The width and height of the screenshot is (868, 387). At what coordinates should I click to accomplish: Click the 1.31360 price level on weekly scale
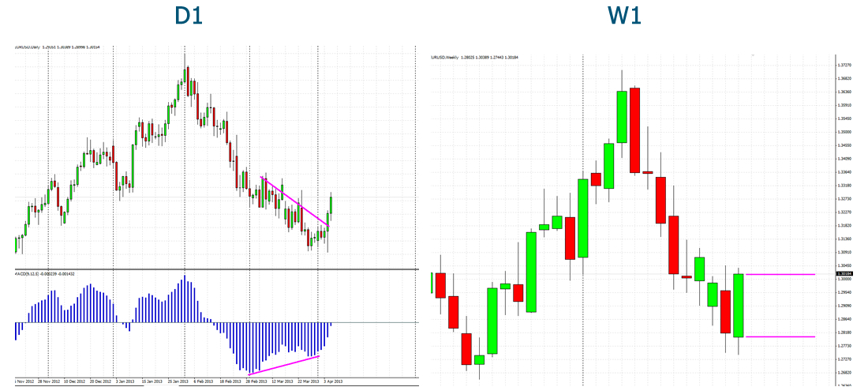pyautogui.click(x=845, y=239)
